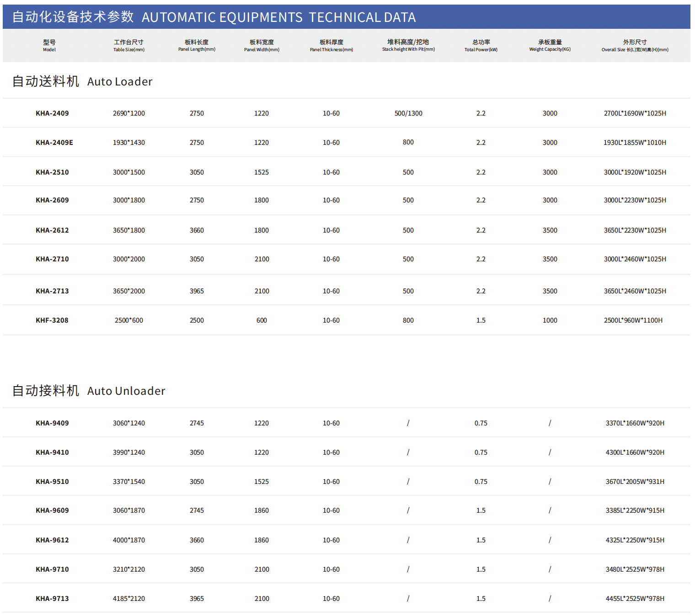Screen dimensions: 695x616
Task: Click the 'Overall Size' column header
Action: point(635,50)
